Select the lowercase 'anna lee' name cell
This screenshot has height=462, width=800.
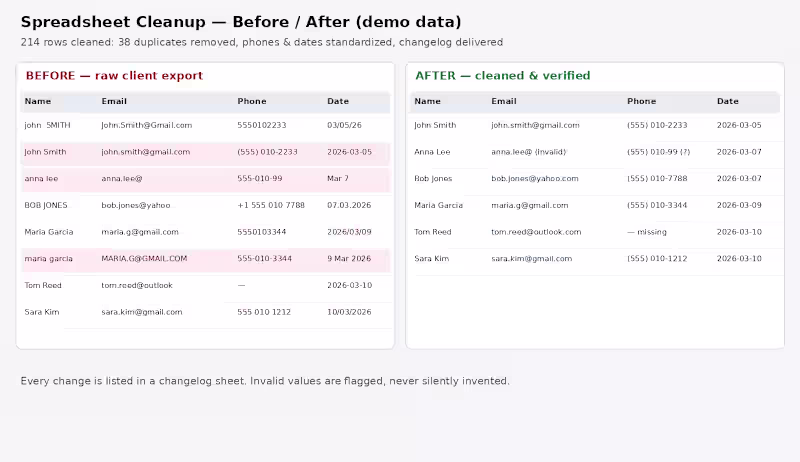41,178
